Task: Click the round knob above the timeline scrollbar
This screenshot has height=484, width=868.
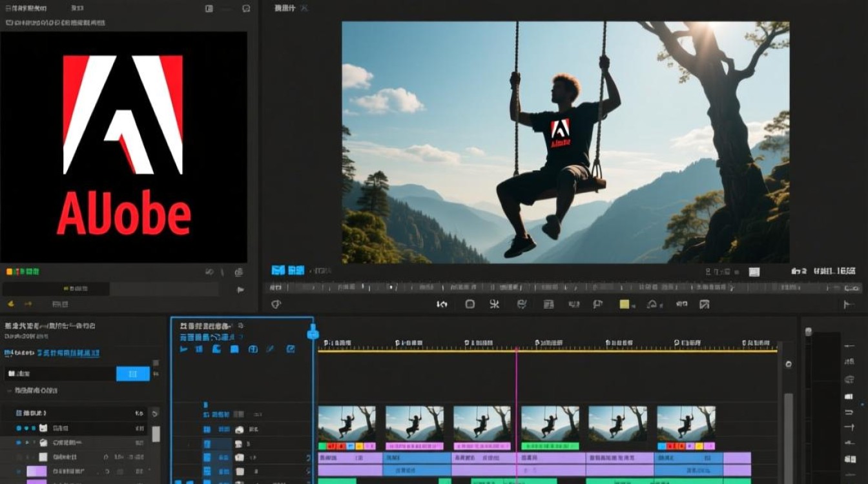Action: pyautogui.click(x=788, y=364)
